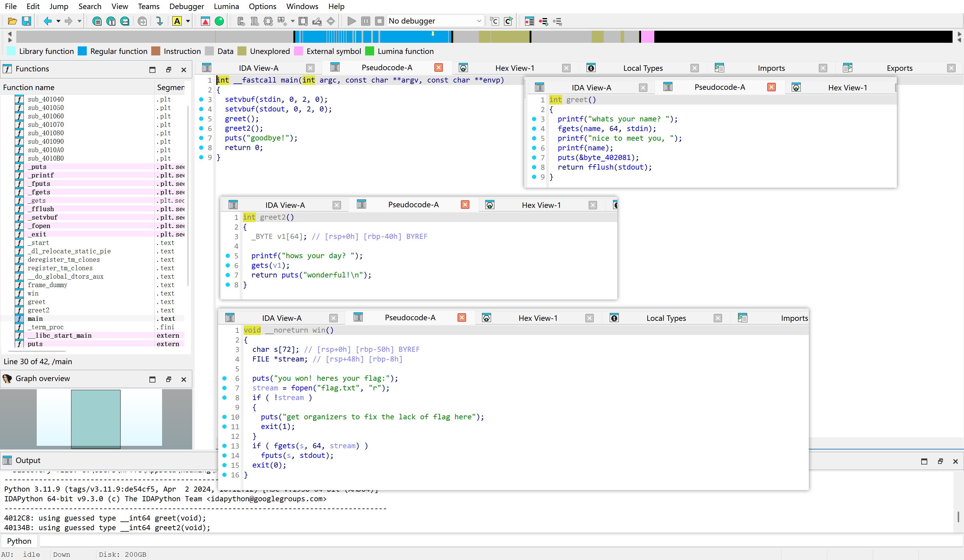Click the External symbol pink legend swatch
964x560 pixels.
(299, 51)
